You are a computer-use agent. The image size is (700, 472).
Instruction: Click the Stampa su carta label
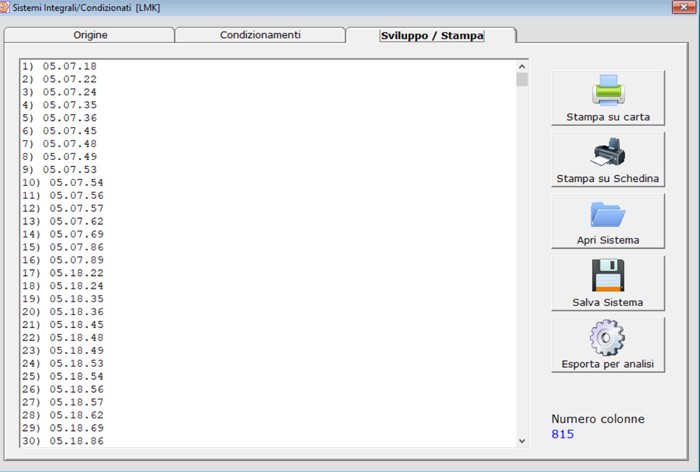pyautogui.click(x=608, y=117)
